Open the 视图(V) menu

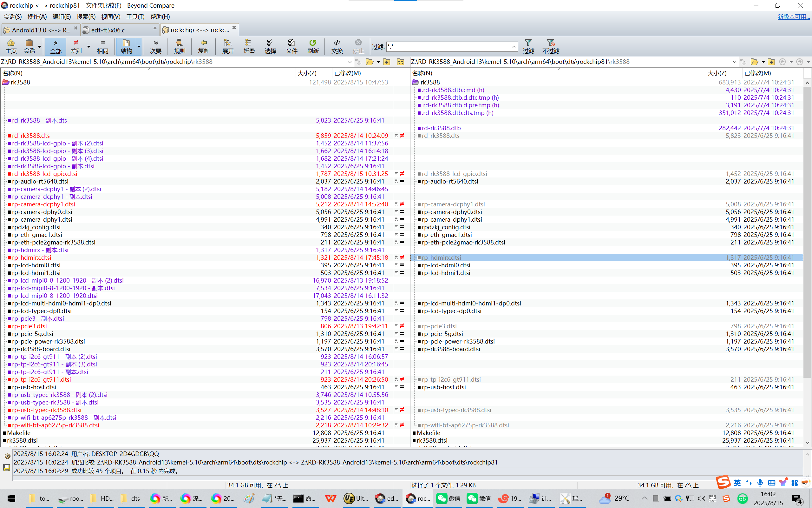(111, 17)
